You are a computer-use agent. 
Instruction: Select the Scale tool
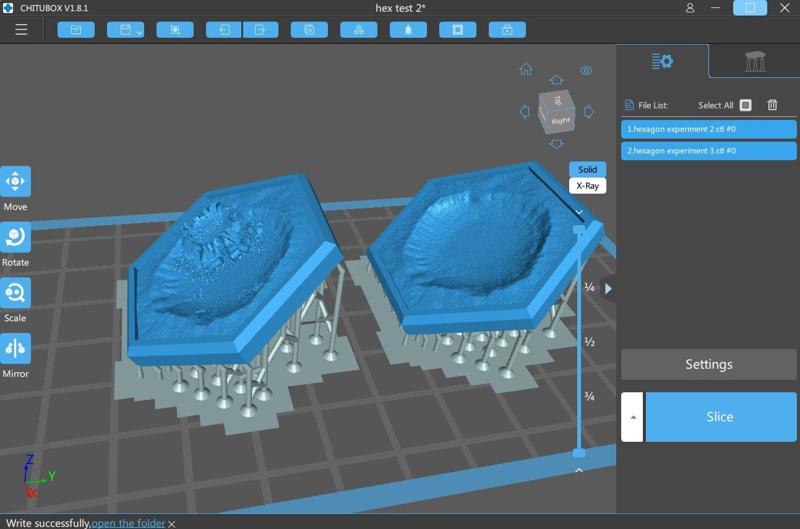point(15,293)
